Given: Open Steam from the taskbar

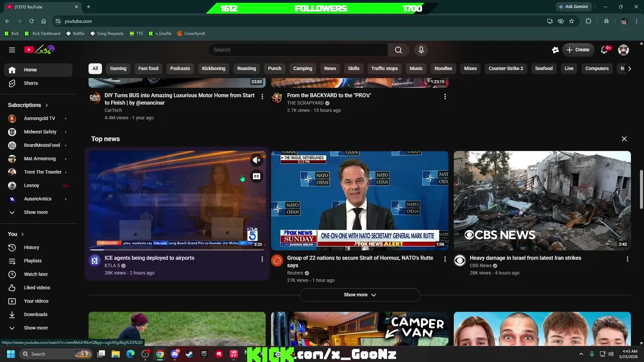Looking at the screenshot, I should (189, 354).
